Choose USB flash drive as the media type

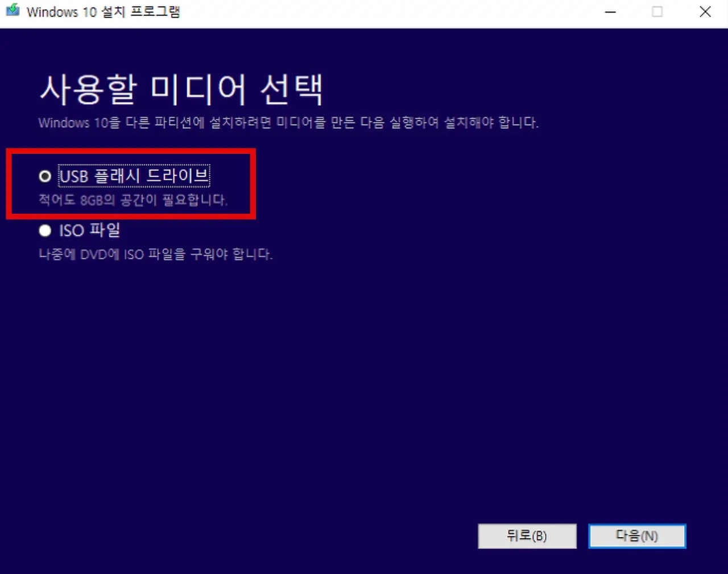[44, 176]
